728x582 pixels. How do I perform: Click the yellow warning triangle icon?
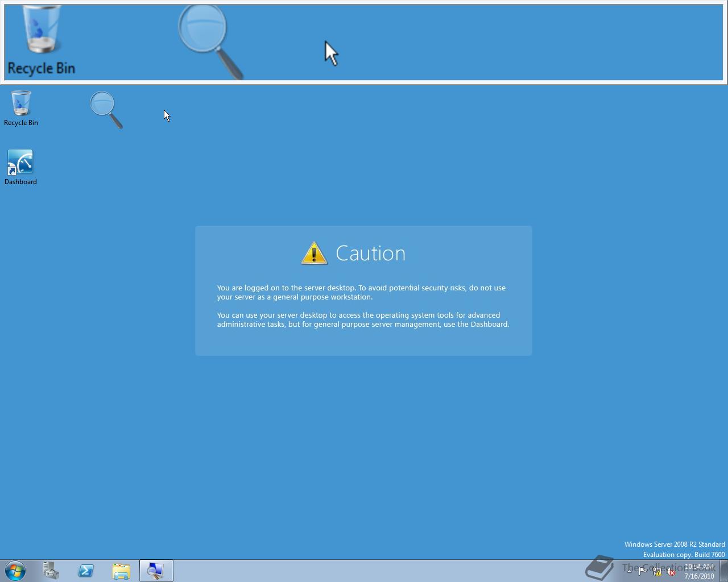pyautogui.click(x=314, y=253)
